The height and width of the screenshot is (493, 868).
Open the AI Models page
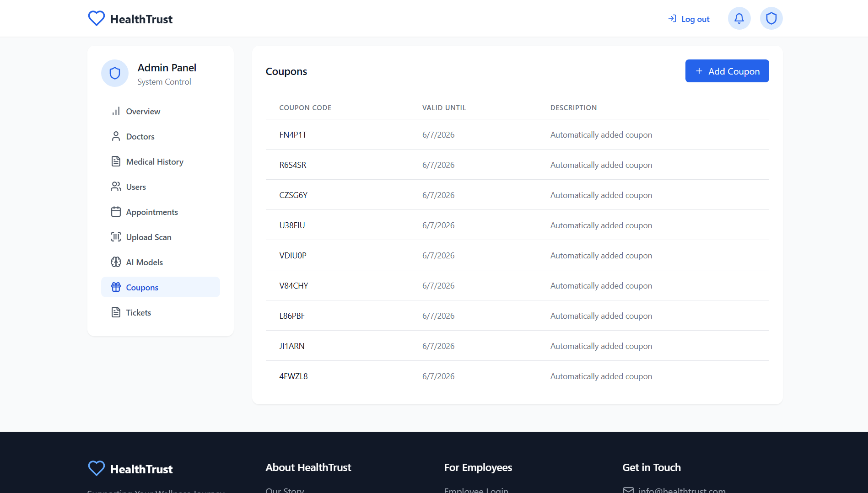[x=161, y=262]
